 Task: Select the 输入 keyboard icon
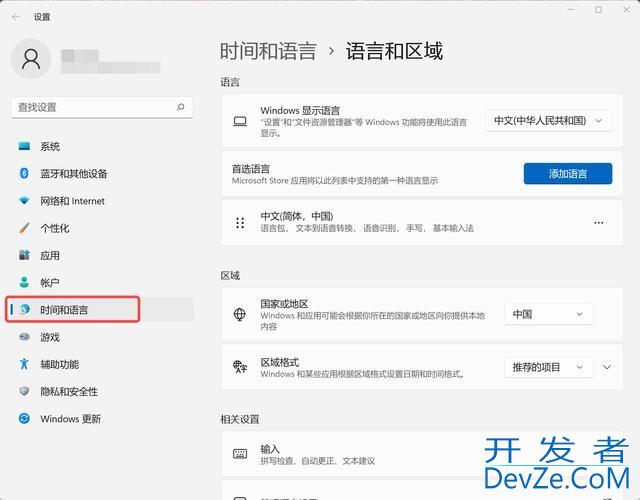[240, 454]
